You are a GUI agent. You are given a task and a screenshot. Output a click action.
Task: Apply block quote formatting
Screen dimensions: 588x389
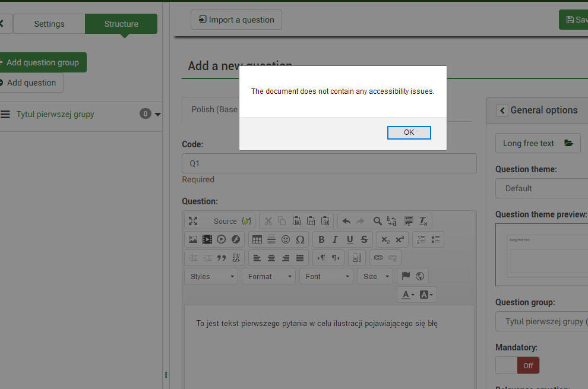[222, 258]
